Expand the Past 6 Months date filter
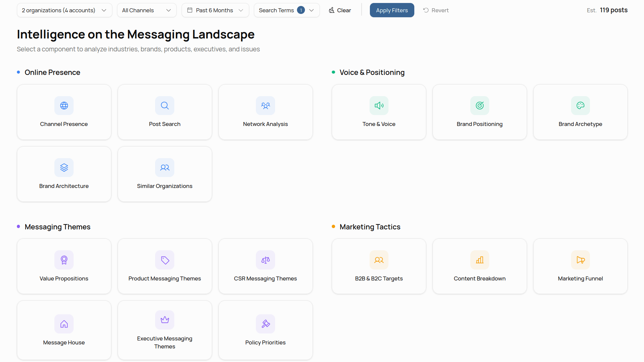The image size is (644, 362). pos(215,10)
